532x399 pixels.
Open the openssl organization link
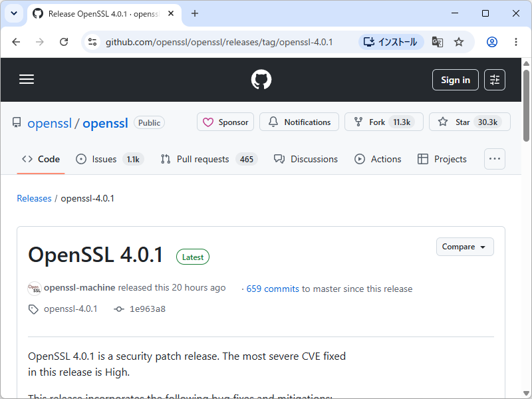click(x=49, y=123)
